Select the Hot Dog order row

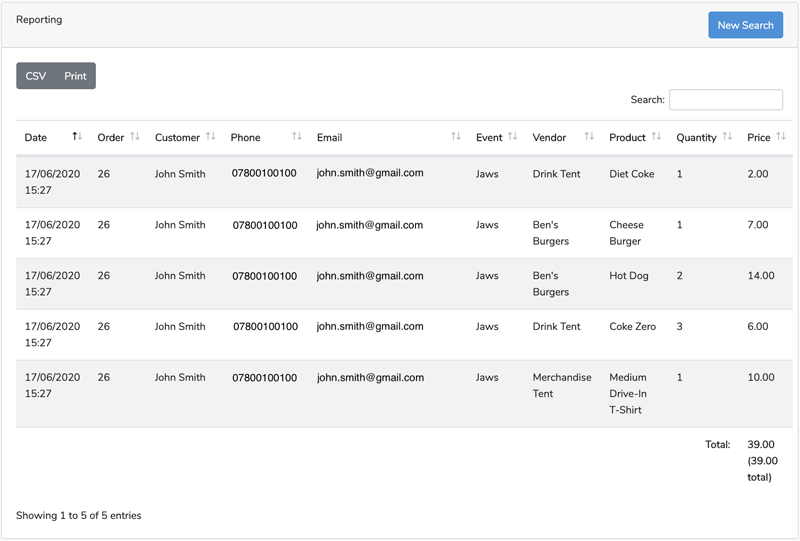404,284
